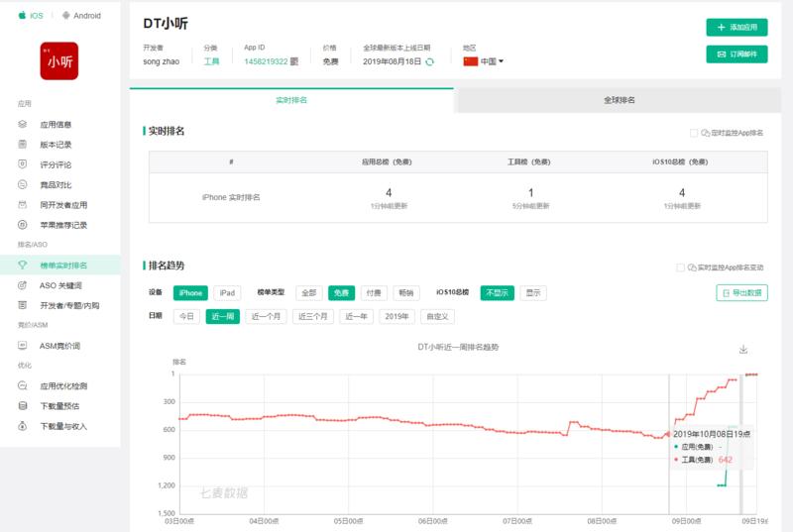Open the 同开发者应用 menu item
Image resolution: width=793 pixels, height=532 pixels.
pos(63,205)
